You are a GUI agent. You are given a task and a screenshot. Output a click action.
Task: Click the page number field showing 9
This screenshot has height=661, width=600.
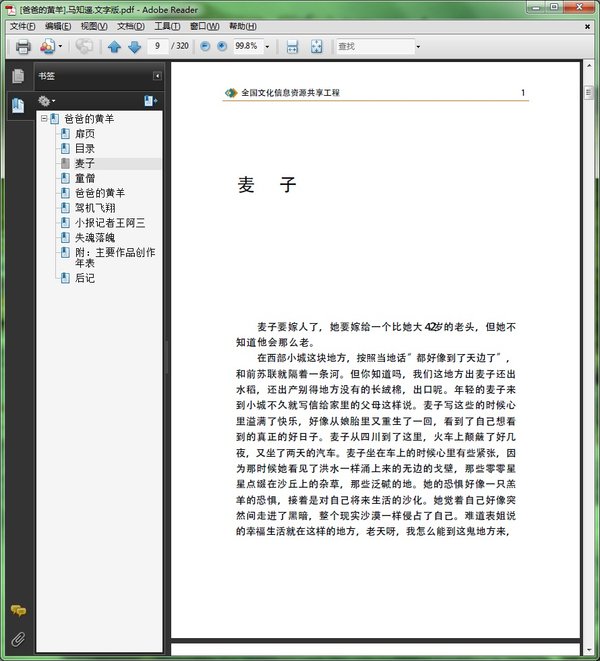pos(158,46)
